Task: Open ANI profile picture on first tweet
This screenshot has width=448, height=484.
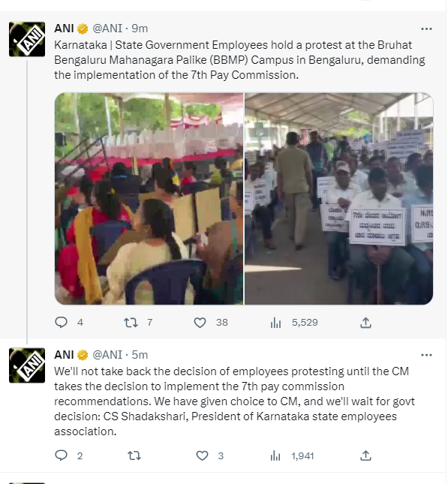Action: [27, 39]
